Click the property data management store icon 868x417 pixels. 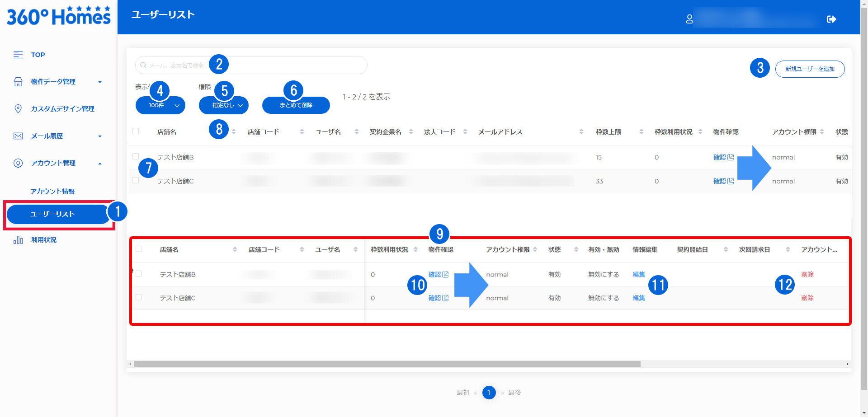click(x=18, y=82)
